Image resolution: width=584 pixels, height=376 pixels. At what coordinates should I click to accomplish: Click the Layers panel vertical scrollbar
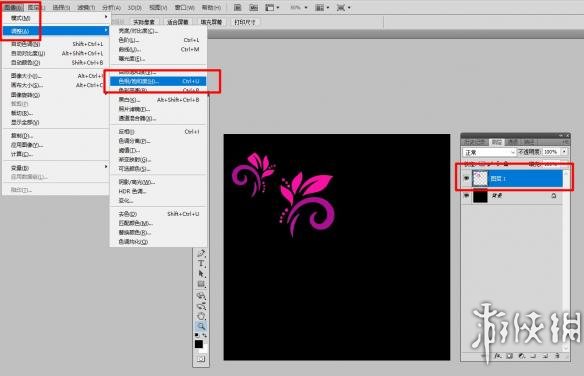point(566,261)
